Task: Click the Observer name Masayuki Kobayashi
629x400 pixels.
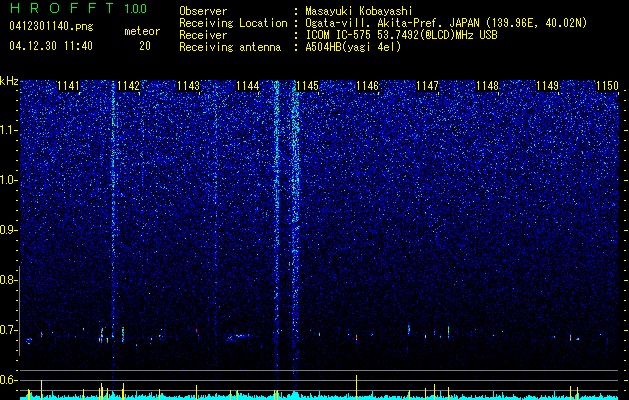Action: (358, 11)
